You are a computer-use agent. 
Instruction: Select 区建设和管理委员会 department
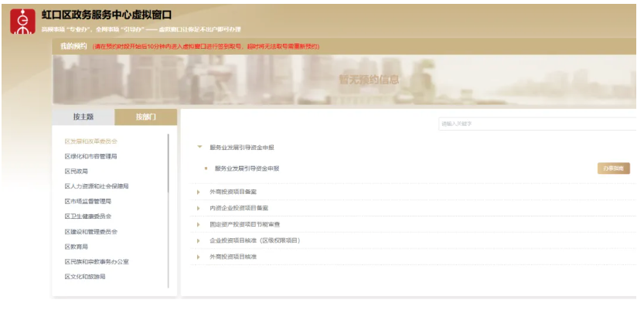(x=90, y=232)
